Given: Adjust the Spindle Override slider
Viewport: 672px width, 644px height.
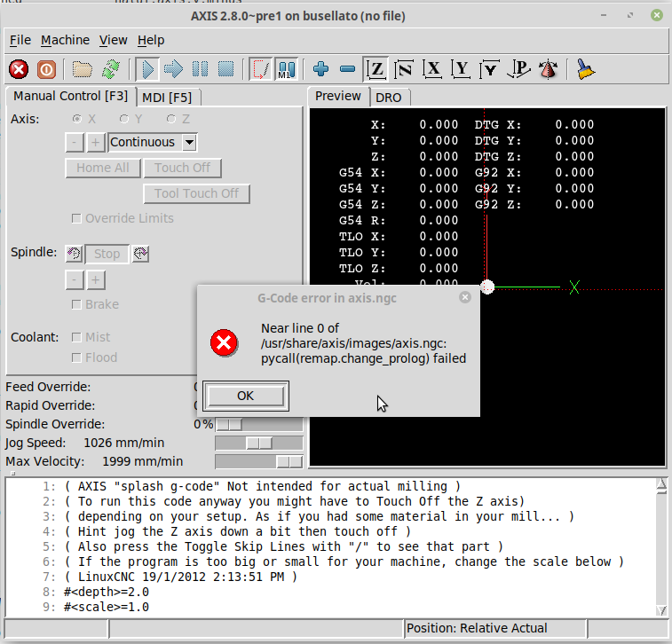Looking at the screenshot, I should point(259,424).
